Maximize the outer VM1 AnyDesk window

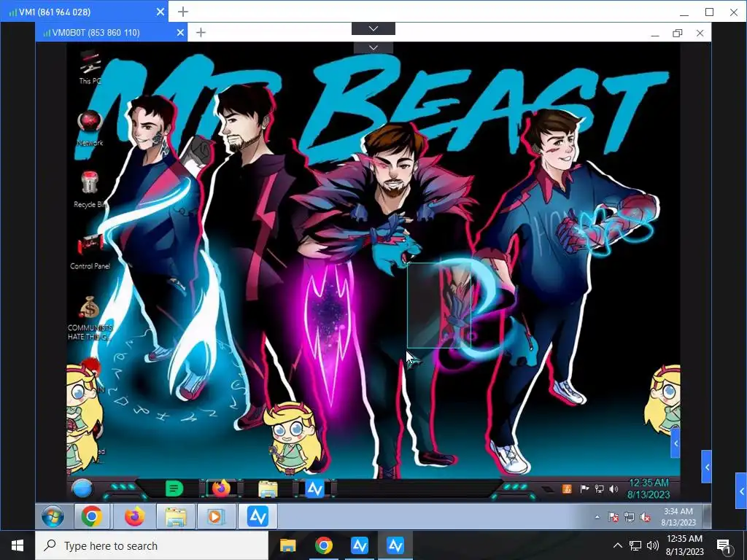click(709, 12)
